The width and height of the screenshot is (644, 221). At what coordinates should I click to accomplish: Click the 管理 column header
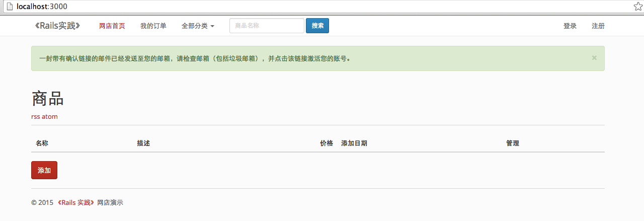click(512, 143)
